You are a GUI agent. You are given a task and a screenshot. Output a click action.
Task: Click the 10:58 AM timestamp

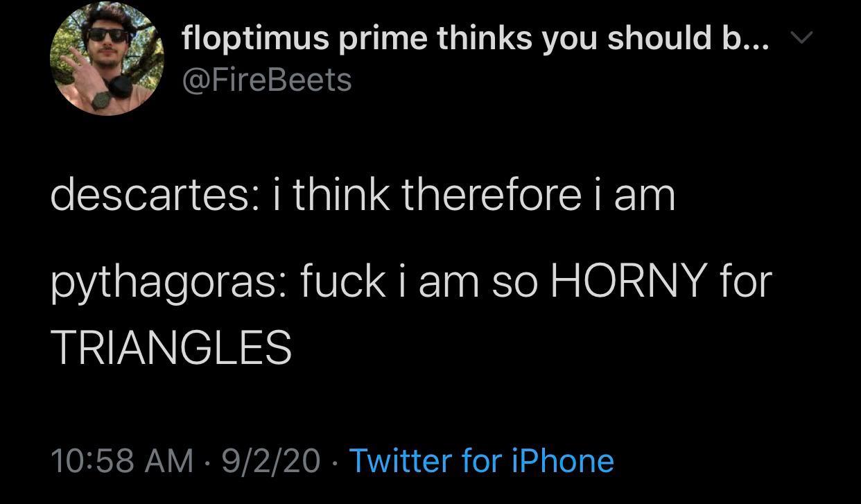pos(123,460)
